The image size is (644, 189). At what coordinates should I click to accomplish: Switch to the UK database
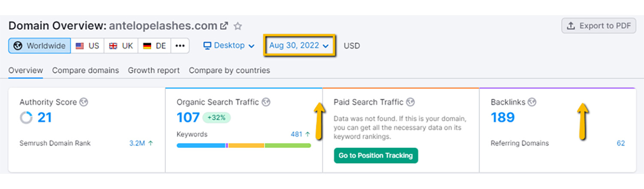121,46
